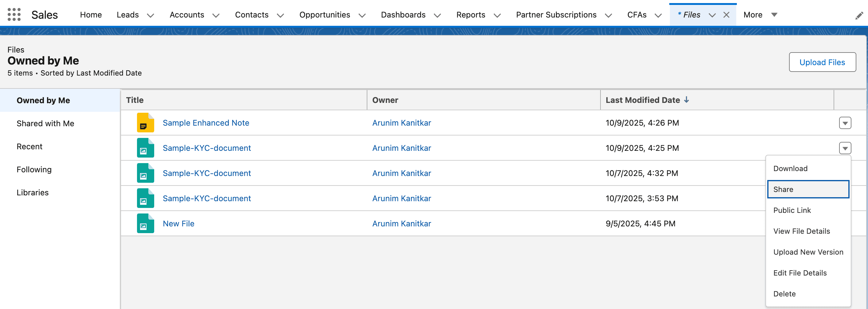Click the file icon for 3:53 PM Sample-KYC-document
The image size is (868, 309).
(145, 198)
